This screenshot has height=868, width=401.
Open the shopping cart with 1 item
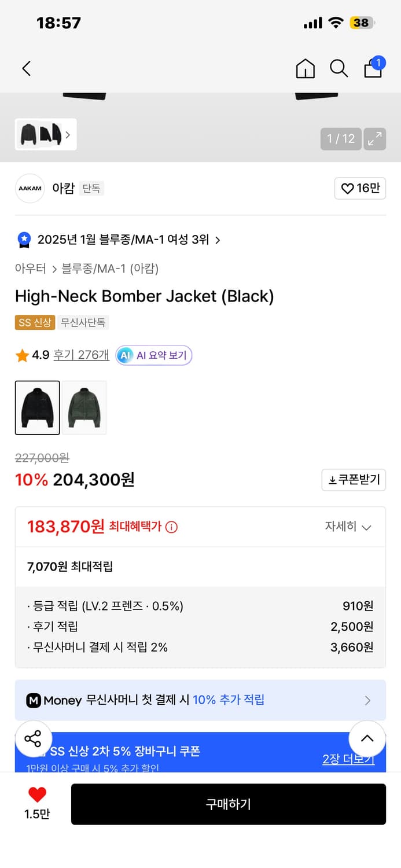tap(372, 68)
